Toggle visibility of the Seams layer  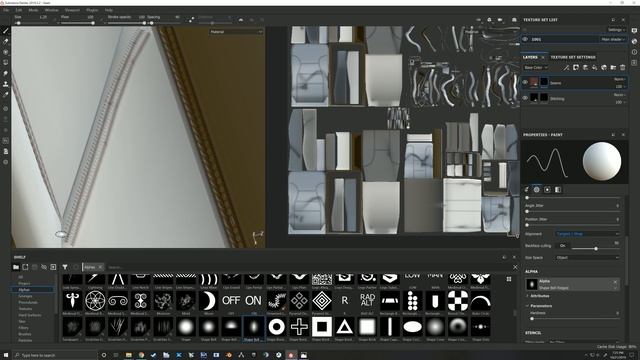tap(525, 82)
